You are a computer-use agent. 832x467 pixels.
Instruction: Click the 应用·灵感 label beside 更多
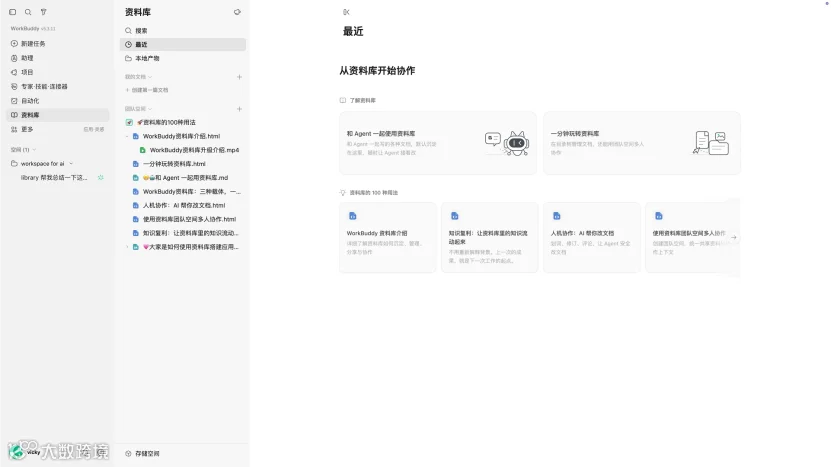coord(94,129)
